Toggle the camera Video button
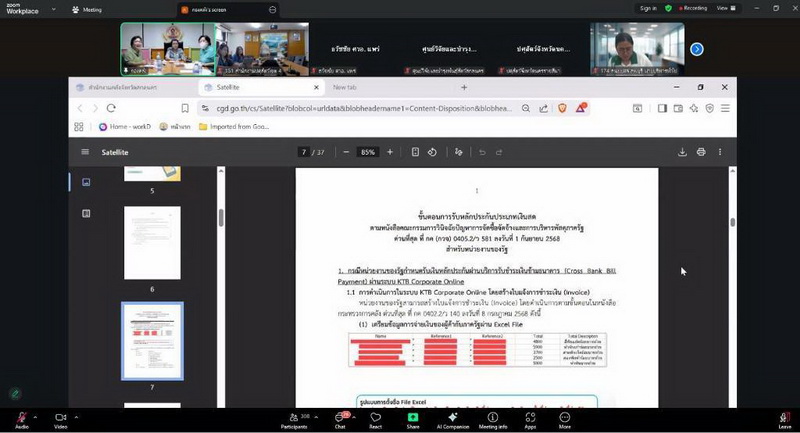 point(60,419)
